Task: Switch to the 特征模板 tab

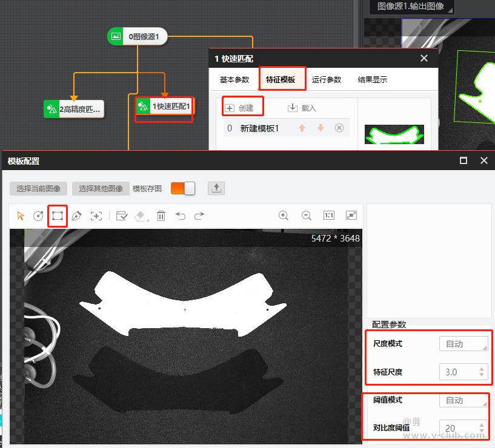Action: coord(281,79)
